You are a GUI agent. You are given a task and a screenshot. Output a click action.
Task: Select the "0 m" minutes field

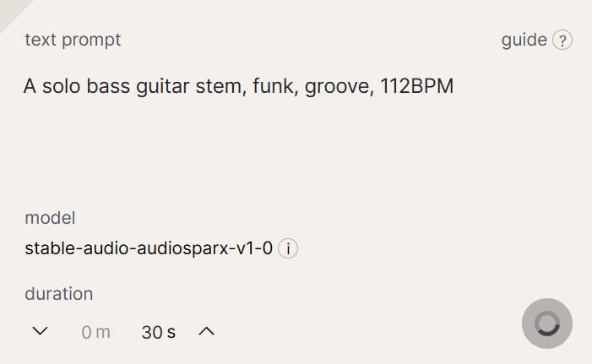(x=96, y=332)
